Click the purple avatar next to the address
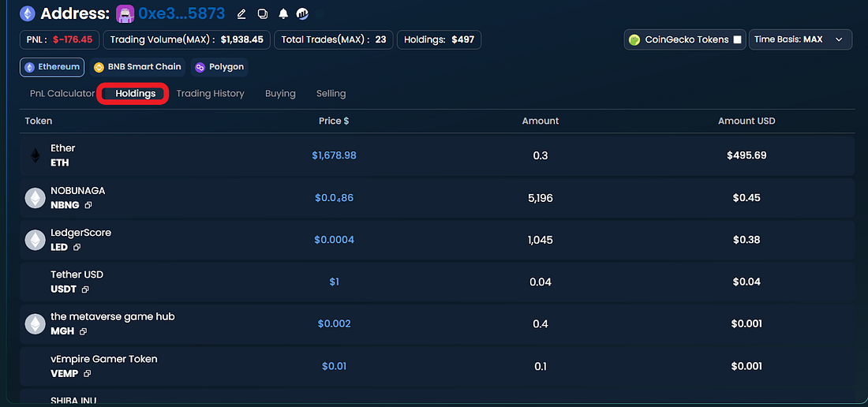868x407 pixels. [x=125, y=14]
